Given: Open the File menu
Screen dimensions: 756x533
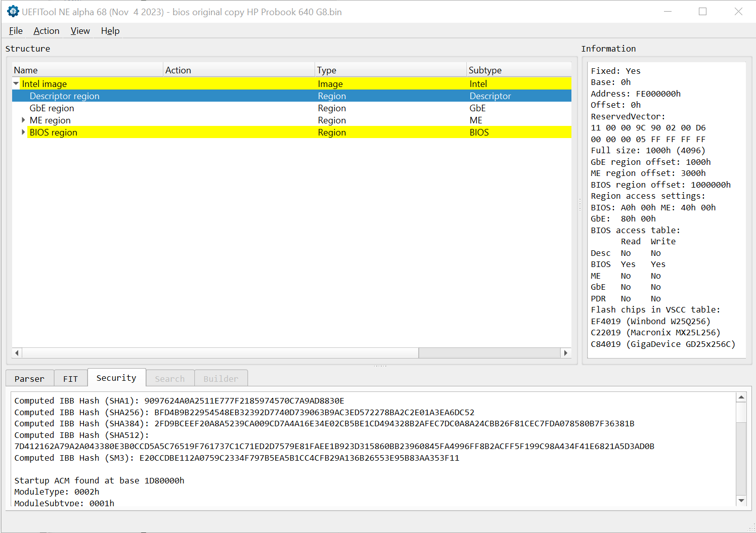Looking at the screenshot, I should [16, 31].
